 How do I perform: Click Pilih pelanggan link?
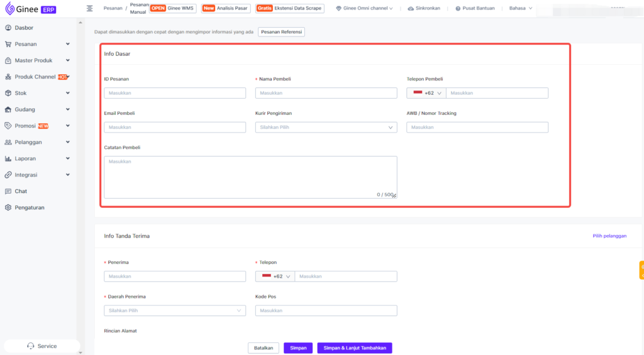click(609, 236)
